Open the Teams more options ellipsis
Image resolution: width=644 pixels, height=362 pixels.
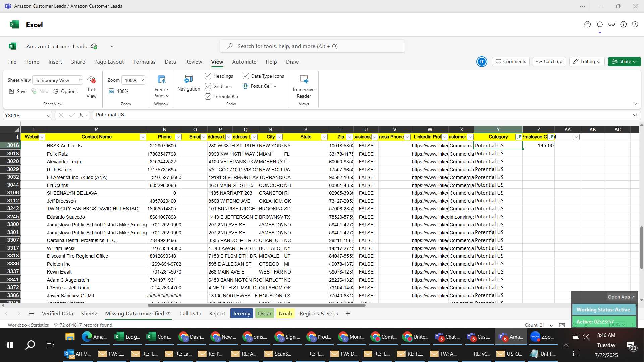[x=583, y=6]
